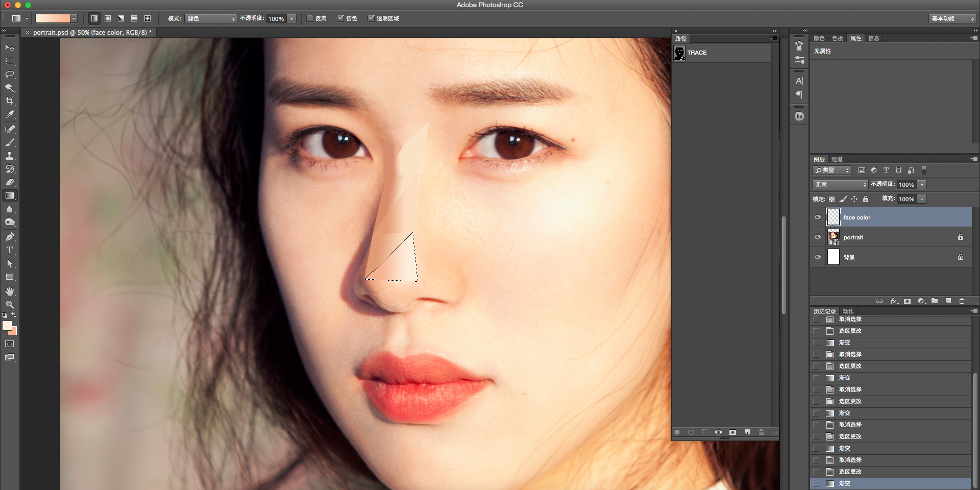Hide the face color layer

818,217
